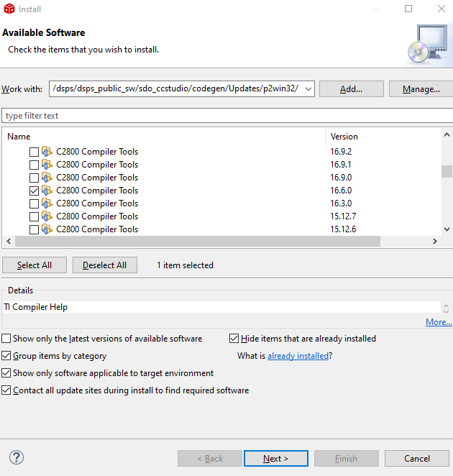Disable Group items by category
Screen dimensions: 453x476
pos(6,355)
